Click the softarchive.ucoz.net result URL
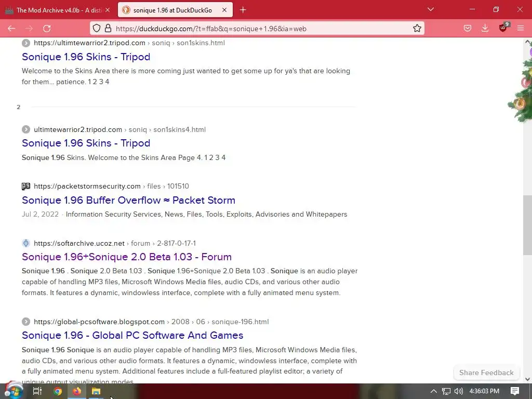This screenshot has width=532, height=399. [115, 243]
